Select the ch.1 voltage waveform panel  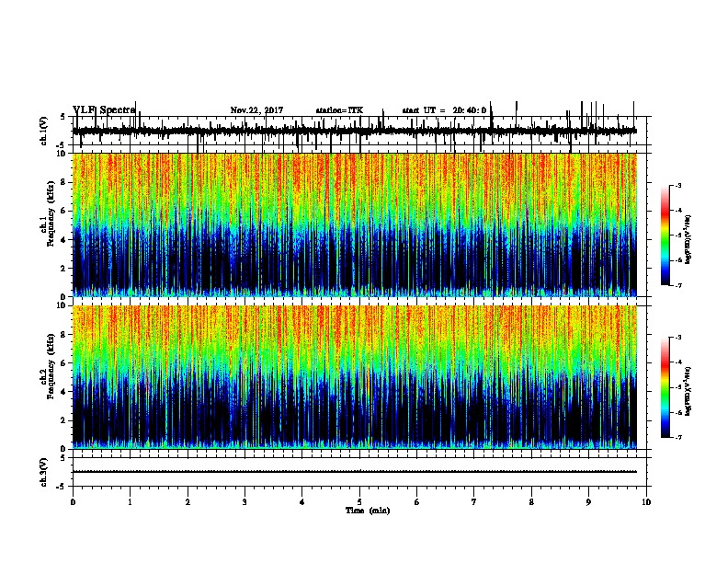tap(359, 131)
